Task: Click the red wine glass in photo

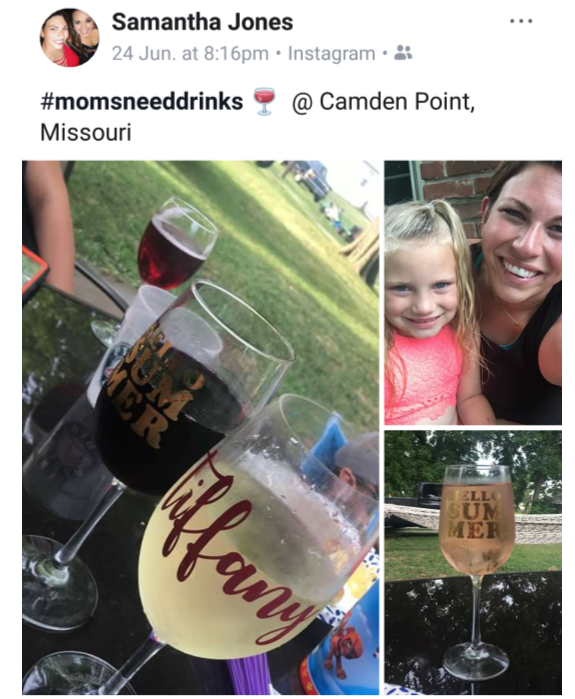Action: click(176, 244)
